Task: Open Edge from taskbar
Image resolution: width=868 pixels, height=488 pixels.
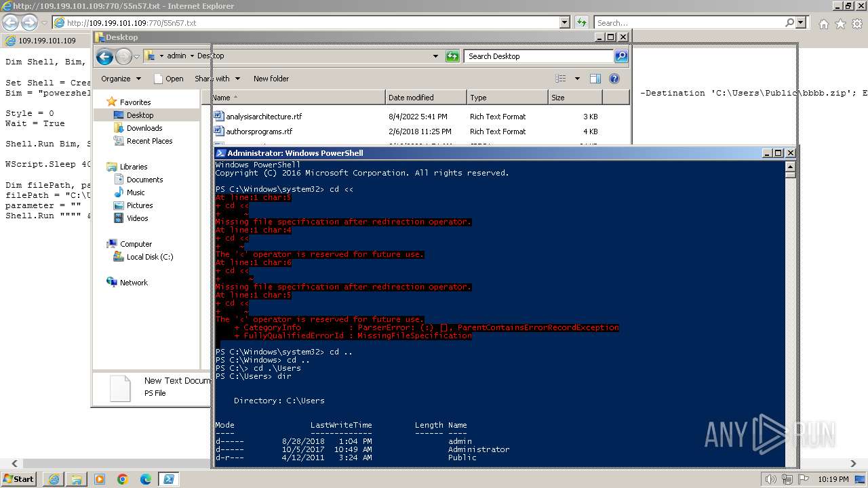Action: point(146,479)
